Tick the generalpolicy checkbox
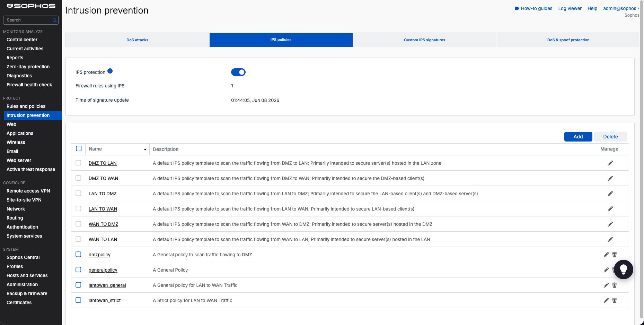Viewport: 644px width, 325px height. (x=78, y=270)
